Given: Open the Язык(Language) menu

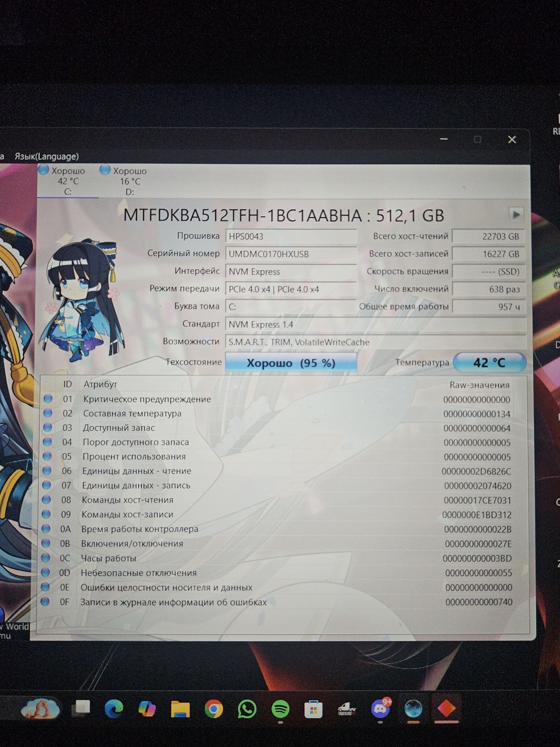Looking at the screenshot, I should (x=47, y=156).
